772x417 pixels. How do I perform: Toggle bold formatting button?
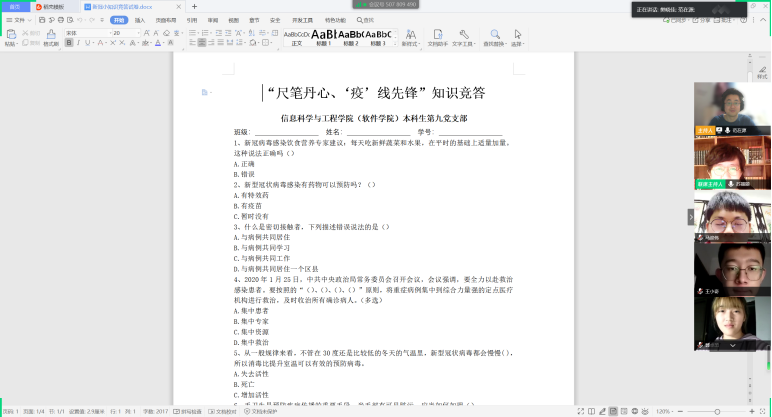(69, 44)
